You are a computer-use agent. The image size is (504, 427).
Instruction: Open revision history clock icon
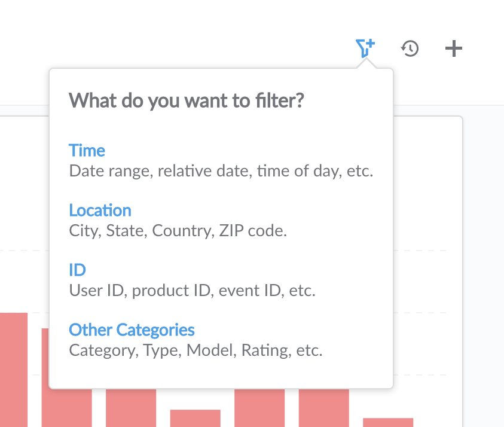(410, 48)
